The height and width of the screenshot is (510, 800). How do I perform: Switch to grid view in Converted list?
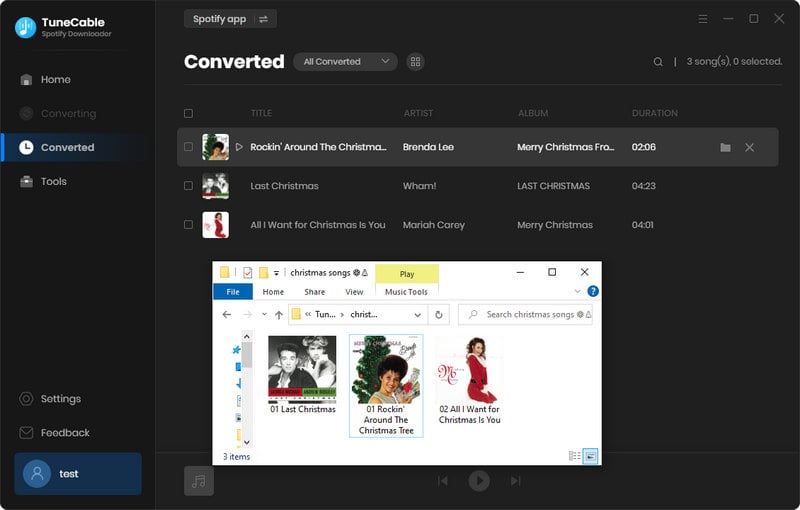(x=415, y=62)
